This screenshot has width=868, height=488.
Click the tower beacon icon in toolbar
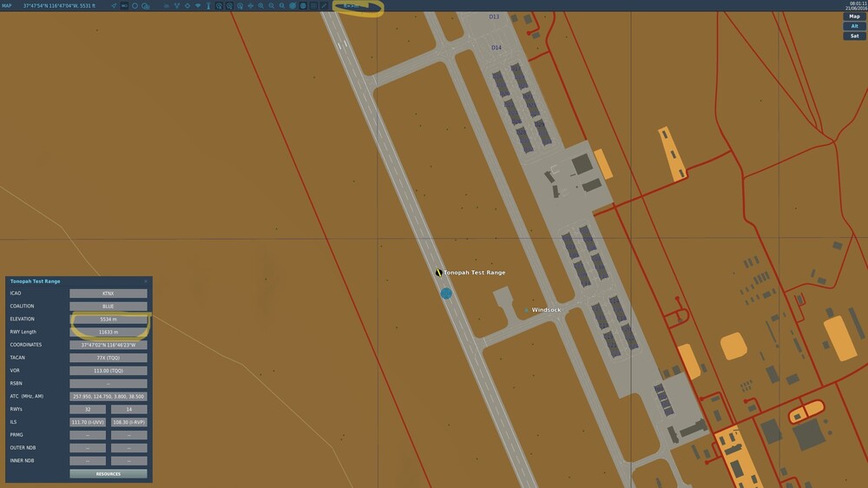click(x=208, y=5)
